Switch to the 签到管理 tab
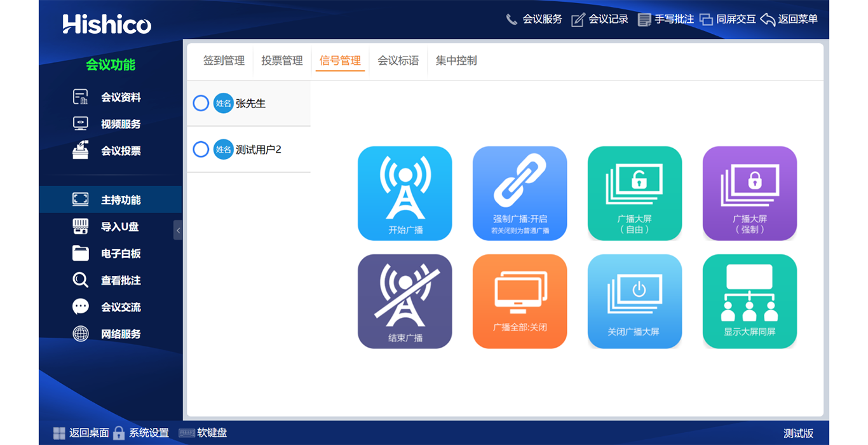868x445 pixels. pyautogui.click(x=224, y=61)
